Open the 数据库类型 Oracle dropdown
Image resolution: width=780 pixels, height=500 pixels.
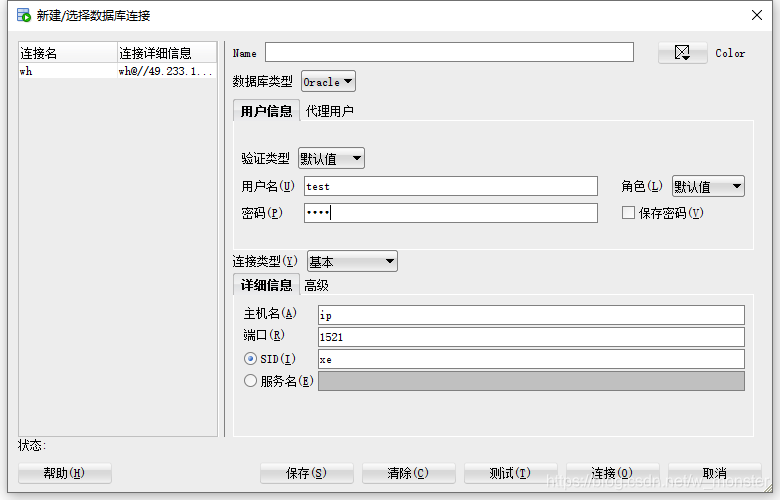[328, 82]
